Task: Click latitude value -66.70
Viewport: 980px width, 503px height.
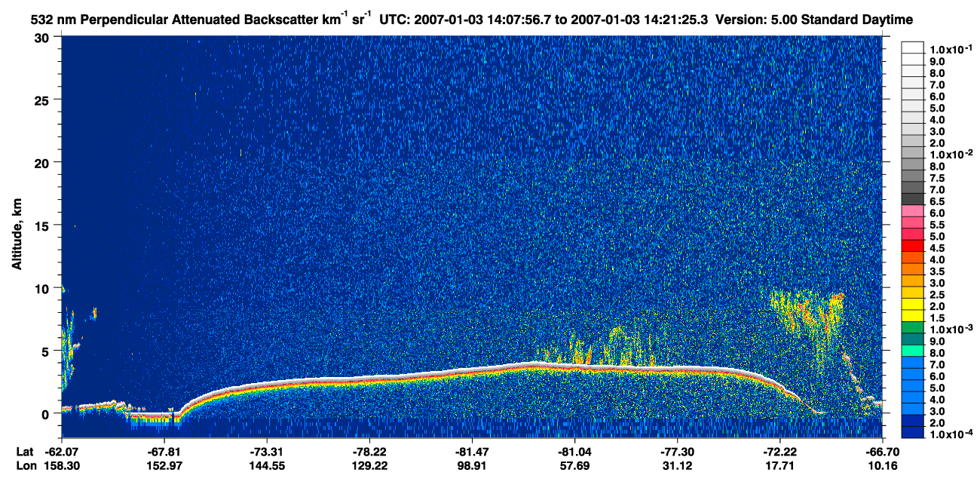Action: point(882,452)
